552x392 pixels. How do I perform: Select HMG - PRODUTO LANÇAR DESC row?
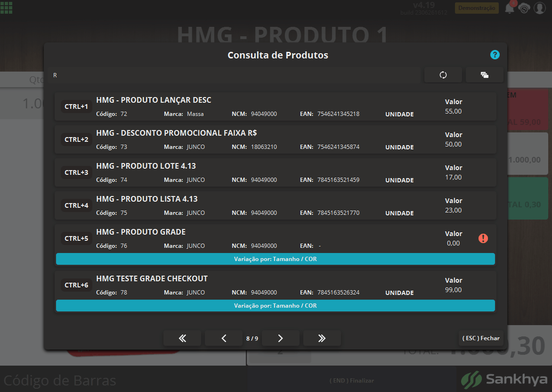click(x=276, y=107)
